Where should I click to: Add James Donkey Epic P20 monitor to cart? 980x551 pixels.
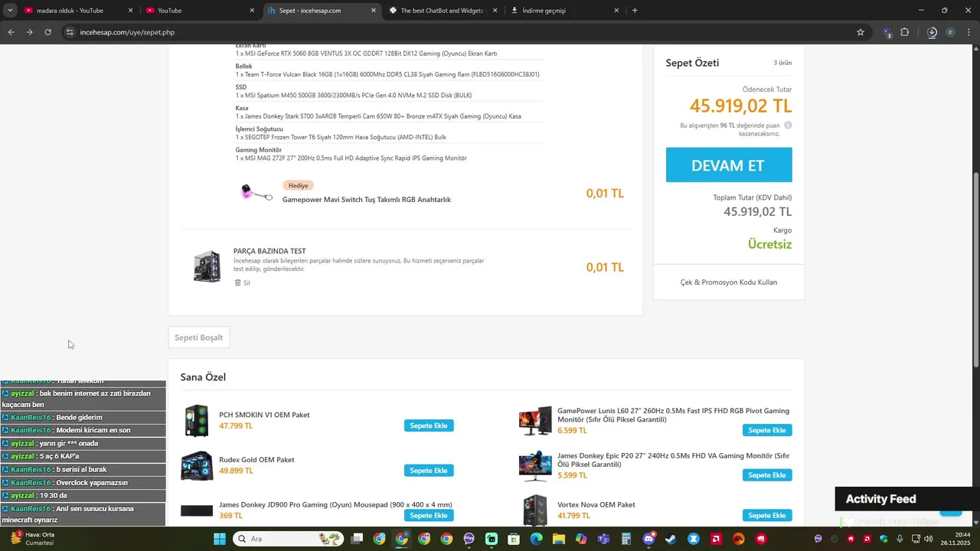coord(767,475)
